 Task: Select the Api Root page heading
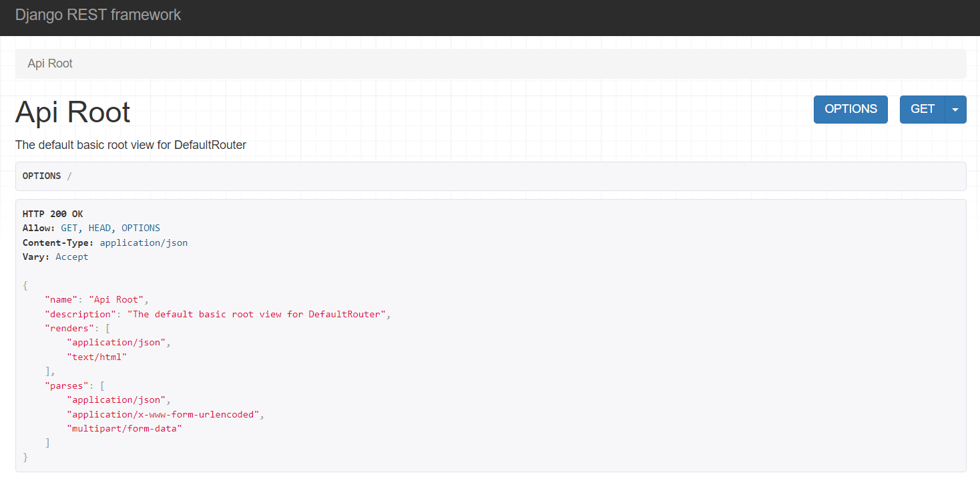72,112
